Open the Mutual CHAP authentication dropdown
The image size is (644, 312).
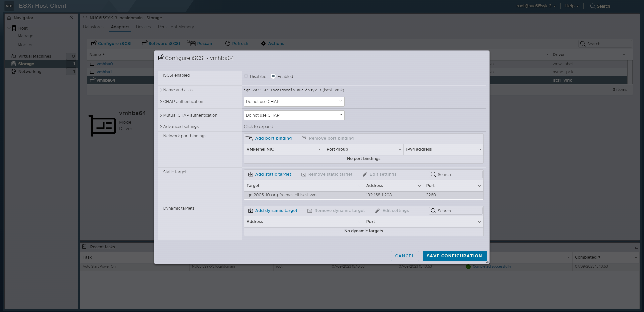294,115
